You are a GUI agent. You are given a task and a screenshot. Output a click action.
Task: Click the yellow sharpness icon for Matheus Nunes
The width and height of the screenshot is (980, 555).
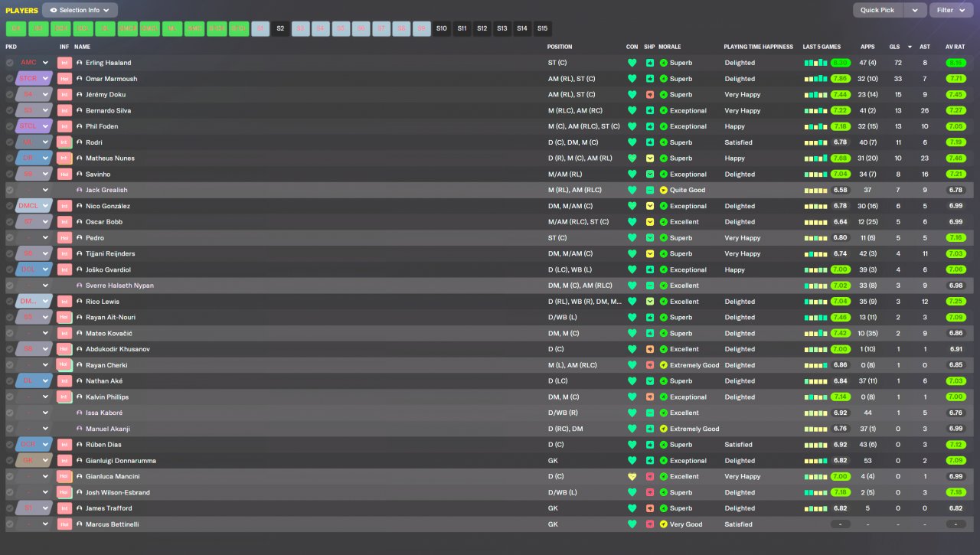[x=649, y=158]
